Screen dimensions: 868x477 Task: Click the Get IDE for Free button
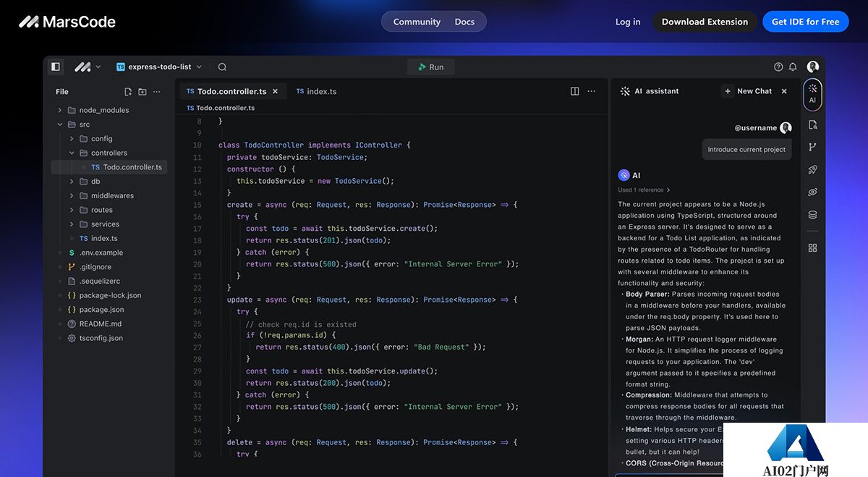click(805, 22)
